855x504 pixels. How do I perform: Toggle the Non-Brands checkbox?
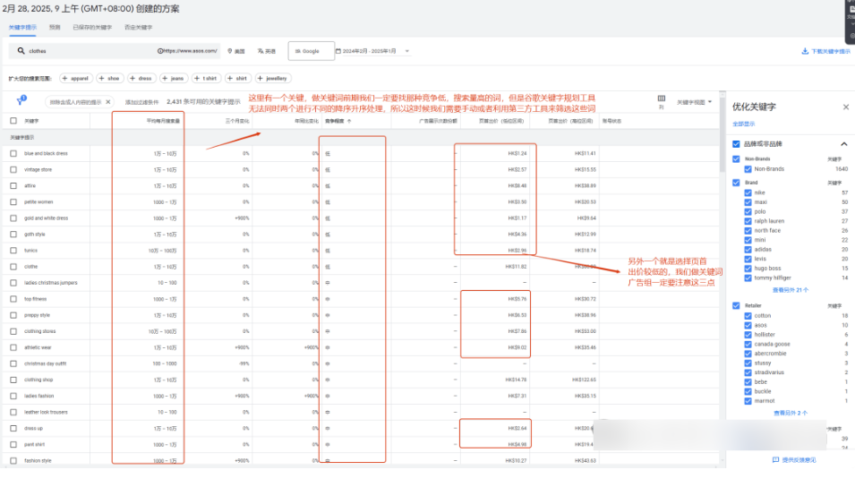pos(737,159)
